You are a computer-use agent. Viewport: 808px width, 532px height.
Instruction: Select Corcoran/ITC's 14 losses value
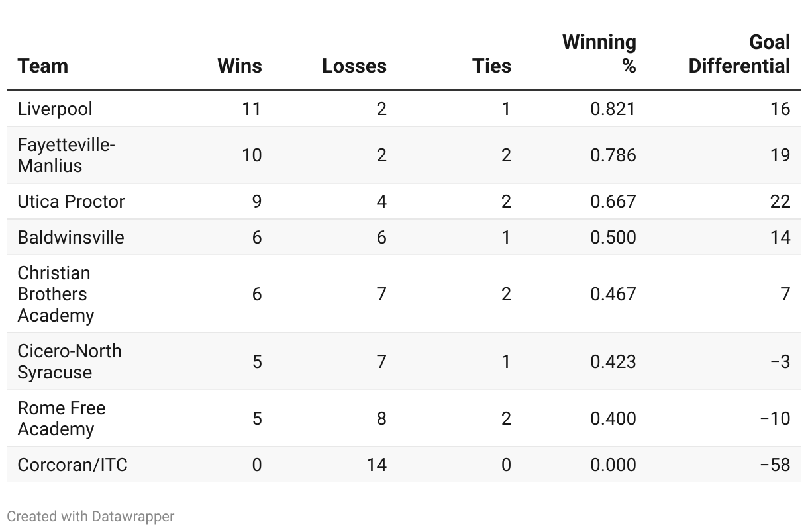click(x=376, y=465)
